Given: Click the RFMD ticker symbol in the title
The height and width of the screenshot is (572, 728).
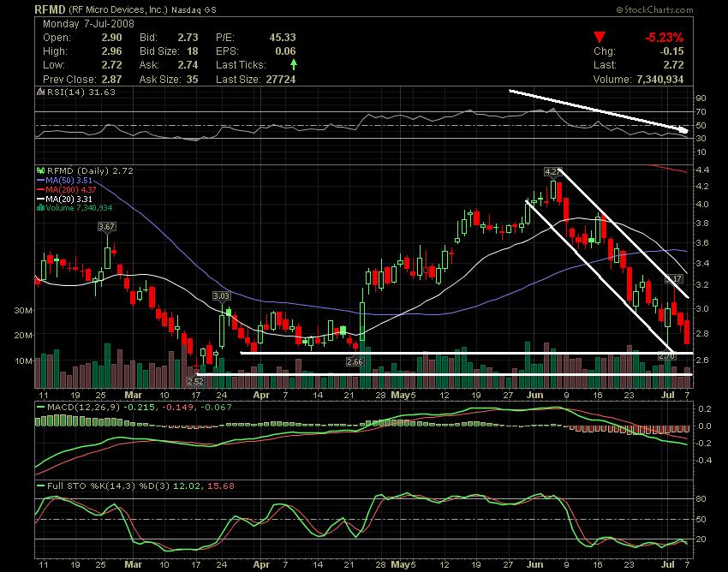Looking at the screenshot, I should [51, 9].
